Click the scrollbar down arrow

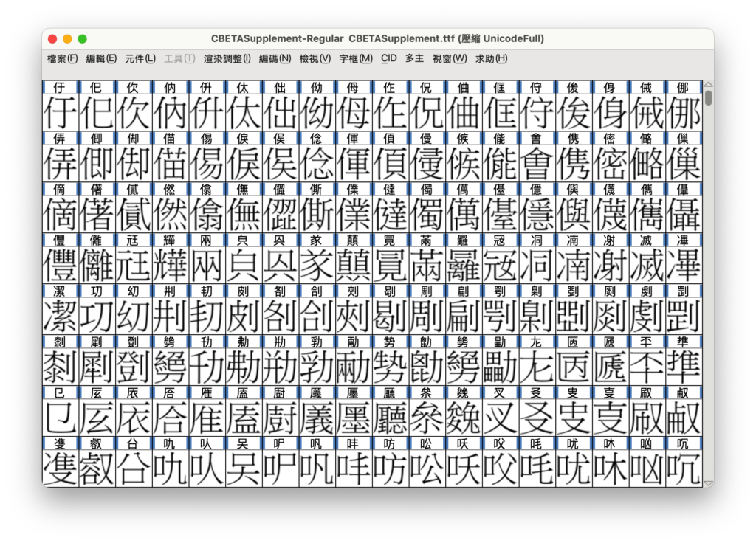coord(708,483)
